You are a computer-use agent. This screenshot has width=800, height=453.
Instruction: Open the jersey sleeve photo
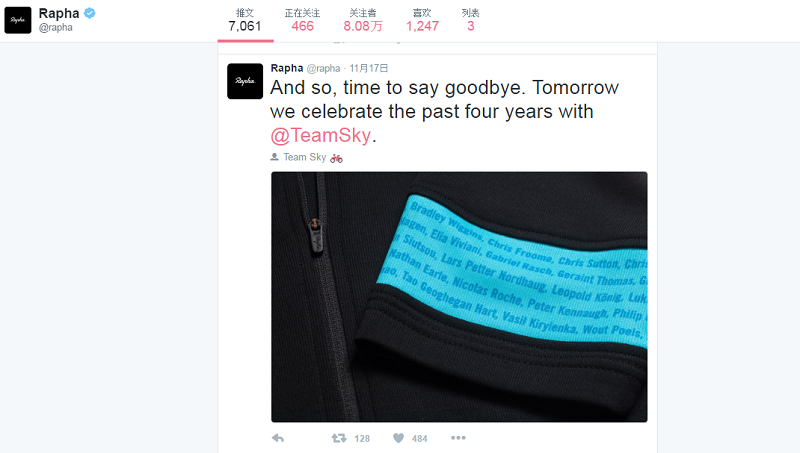[x=459, y=297]
